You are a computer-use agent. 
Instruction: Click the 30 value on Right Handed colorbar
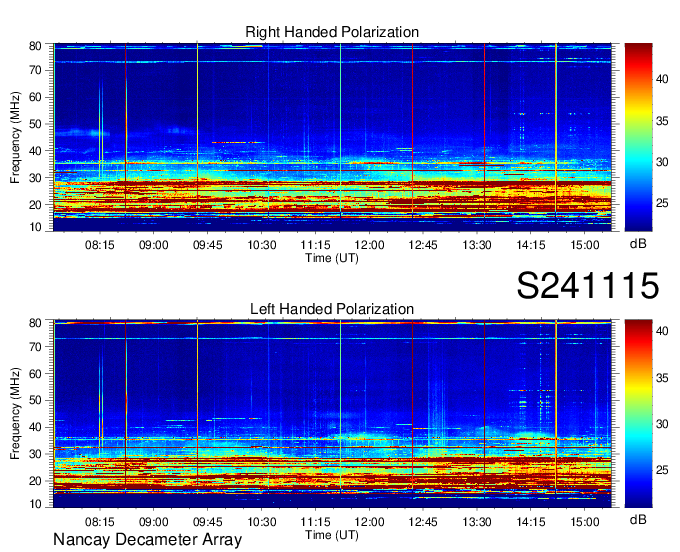pos(662,162)
